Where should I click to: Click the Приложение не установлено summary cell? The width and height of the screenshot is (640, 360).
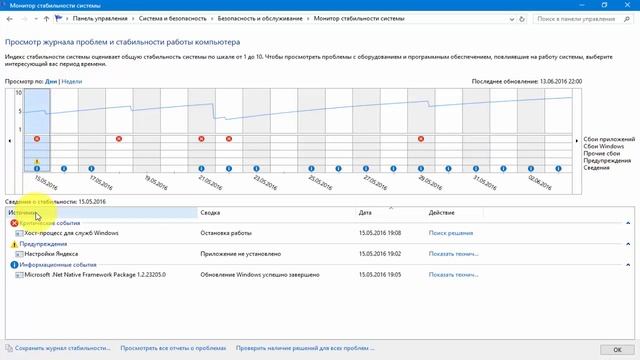point(241,254)
